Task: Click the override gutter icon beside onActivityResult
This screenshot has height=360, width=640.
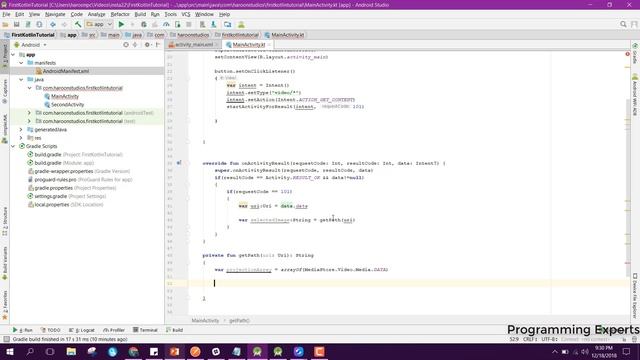Action: [179, 163]
